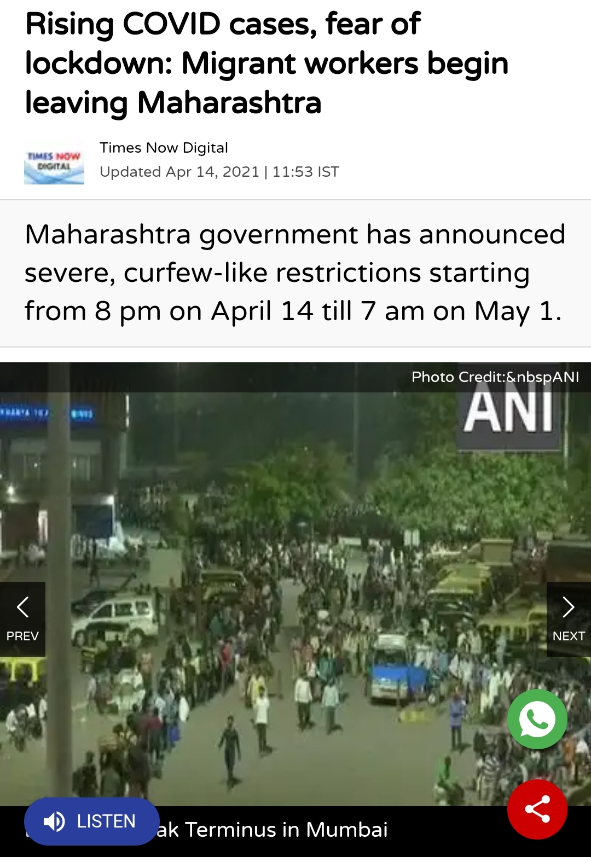Start audio with the LISTEN button

tap(91, 821)
